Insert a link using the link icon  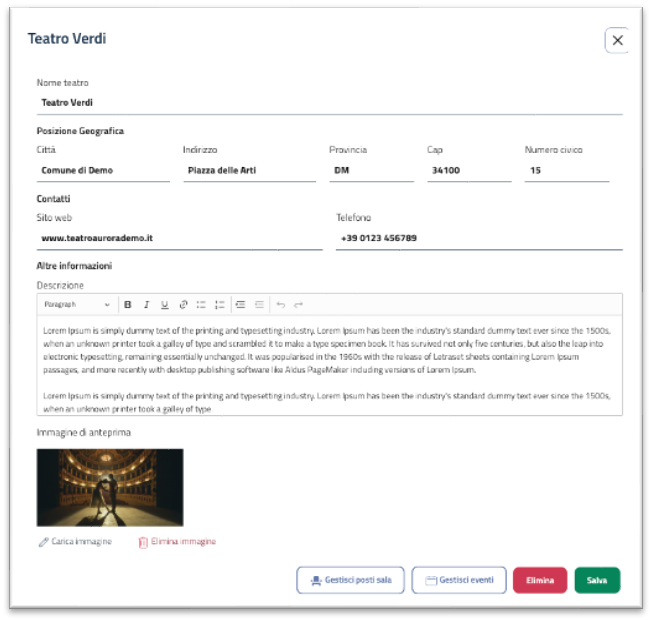point(183,304)
